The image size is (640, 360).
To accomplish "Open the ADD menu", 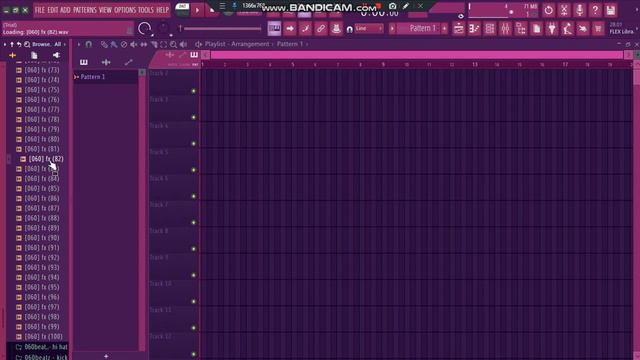I will [x=65, y=10].
